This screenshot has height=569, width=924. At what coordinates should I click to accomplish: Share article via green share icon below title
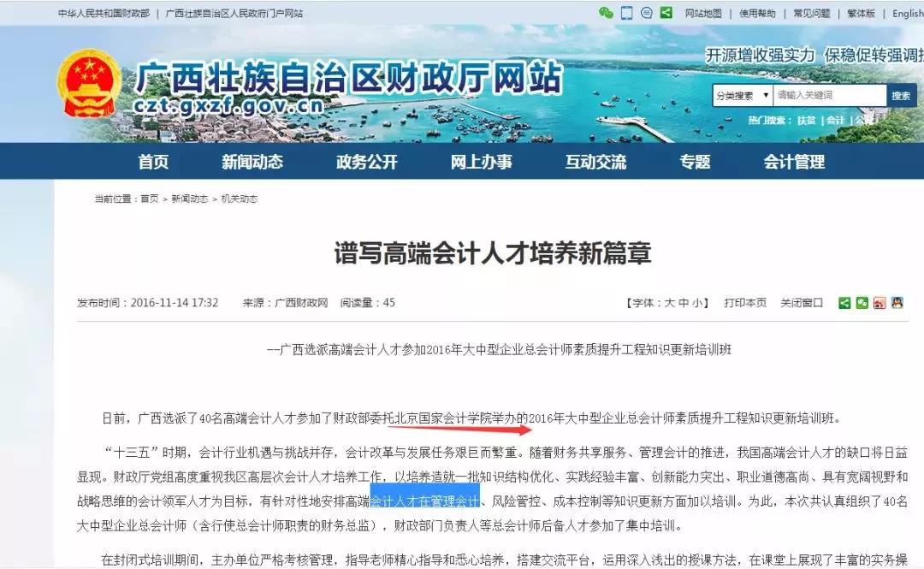pos(844,303)
